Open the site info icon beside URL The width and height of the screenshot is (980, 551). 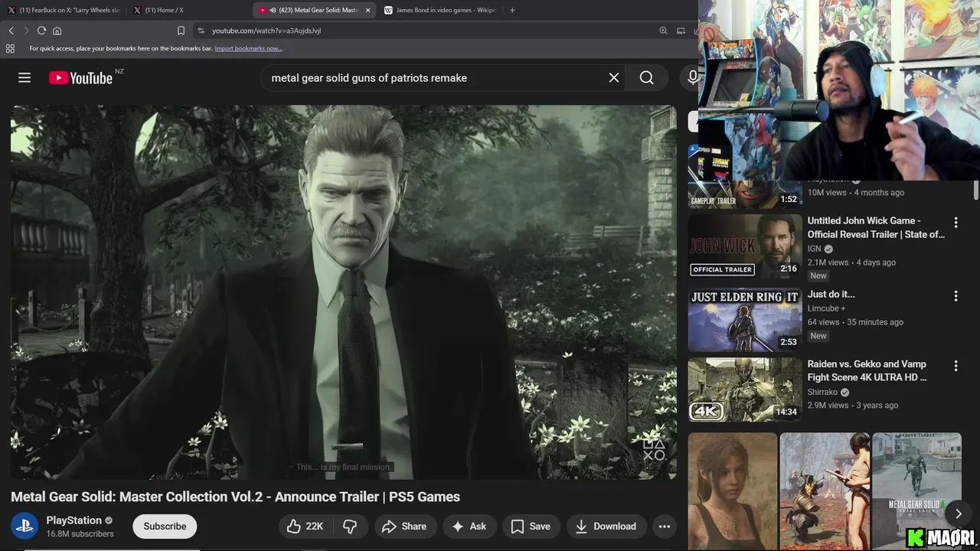tap(201, 31)
